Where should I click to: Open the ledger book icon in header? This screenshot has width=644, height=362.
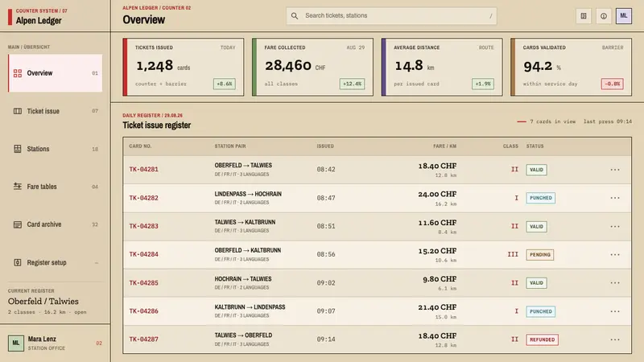[x=583, y=16]
